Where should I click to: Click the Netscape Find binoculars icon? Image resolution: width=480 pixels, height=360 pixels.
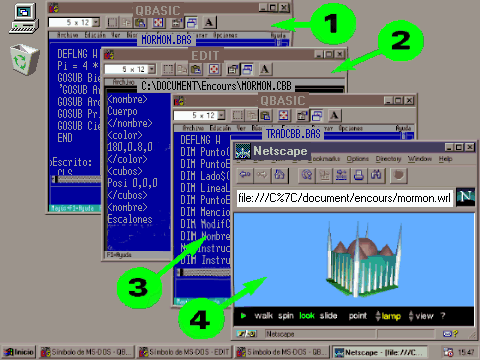pyautogui.click(x=376, y=175)
